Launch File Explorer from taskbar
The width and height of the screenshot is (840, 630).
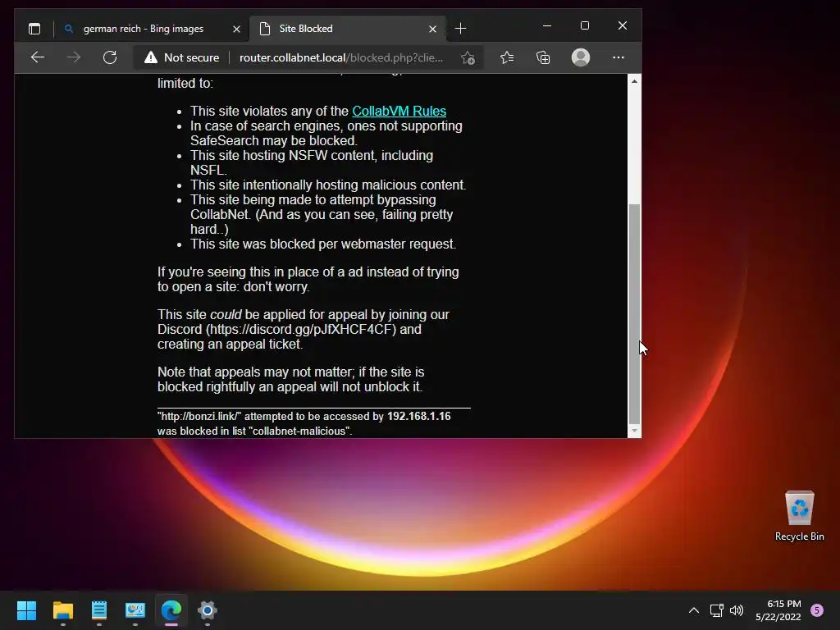[62, 610]
